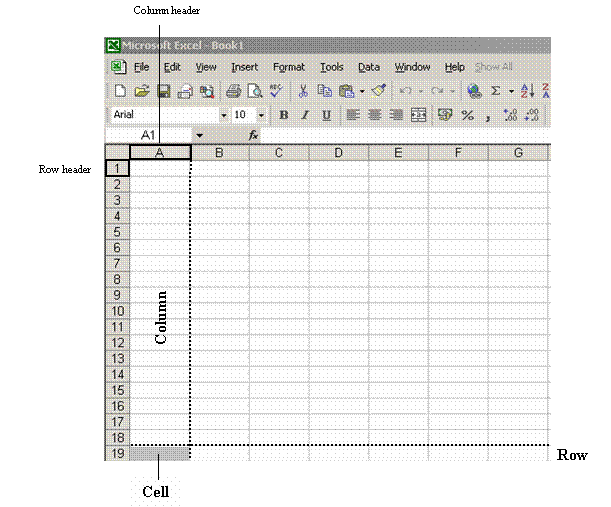Open the Edit menu
611x507 pixels.
coord(172,67)
